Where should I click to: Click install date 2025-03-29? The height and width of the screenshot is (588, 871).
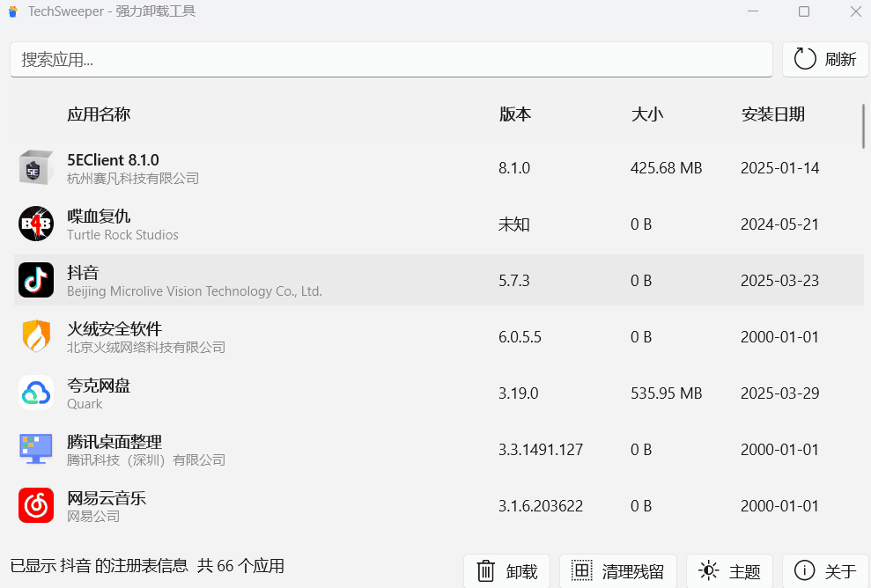point(780,393)
